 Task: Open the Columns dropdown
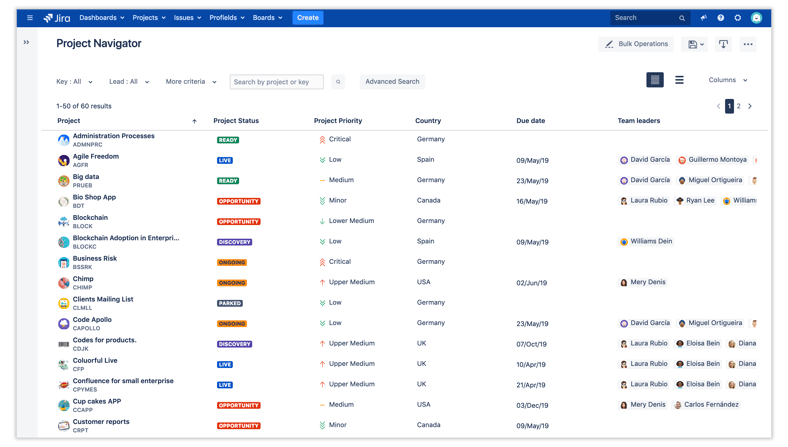point(728,80)
